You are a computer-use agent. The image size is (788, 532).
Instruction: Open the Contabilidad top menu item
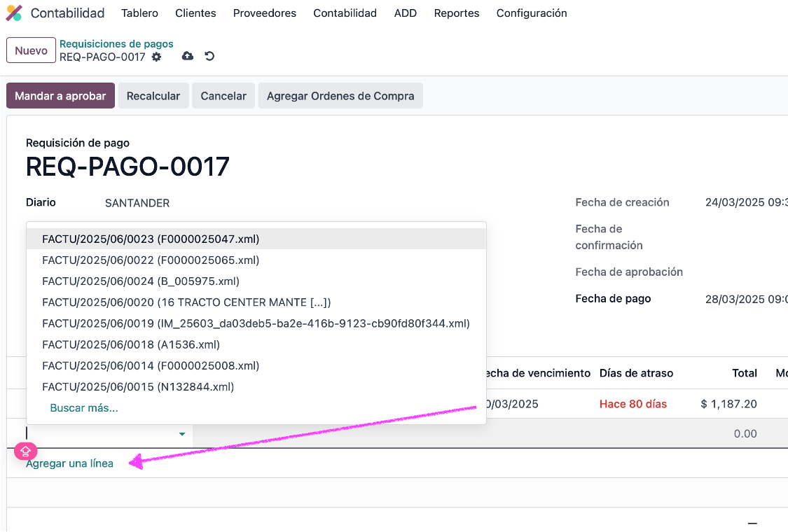pyautogui.click(x=345, y=13)
